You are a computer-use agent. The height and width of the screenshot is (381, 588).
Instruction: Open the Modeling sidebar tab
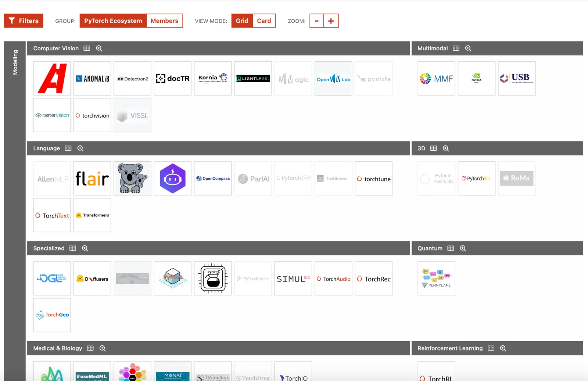15,62
